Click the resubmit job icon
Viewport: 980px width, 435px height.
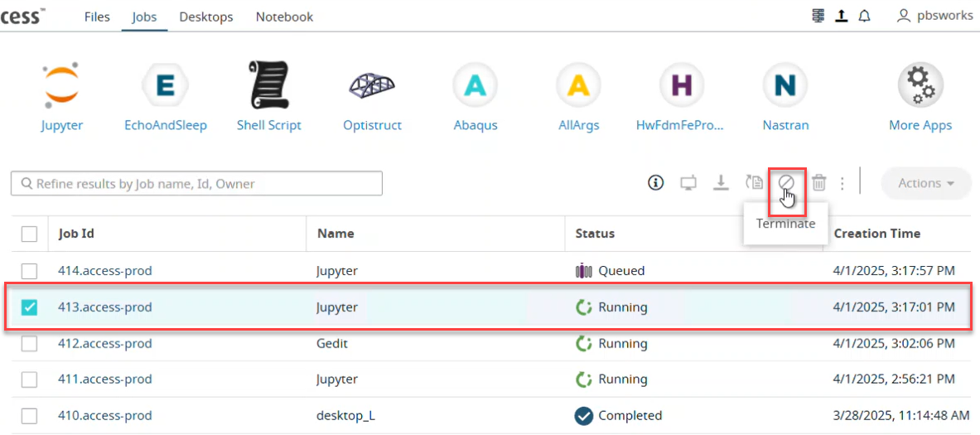pos(754,183)
